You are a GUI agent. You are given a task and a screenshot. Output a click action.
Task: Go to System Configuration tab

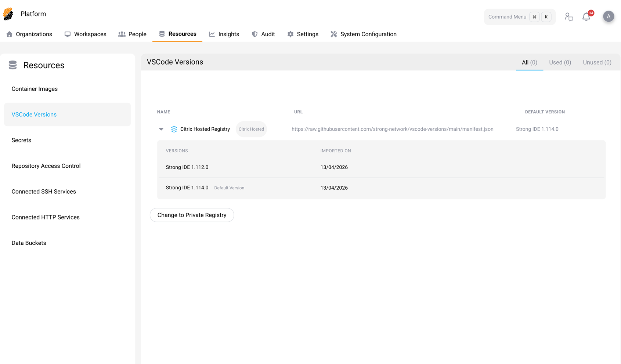(364, 34)
